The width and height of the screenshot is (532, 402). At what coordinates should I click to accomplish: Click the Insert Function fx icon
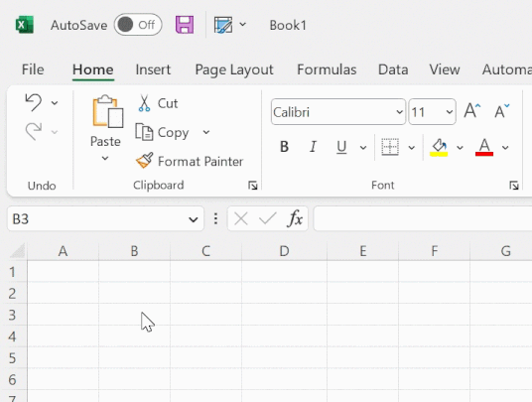click(295, 218)
